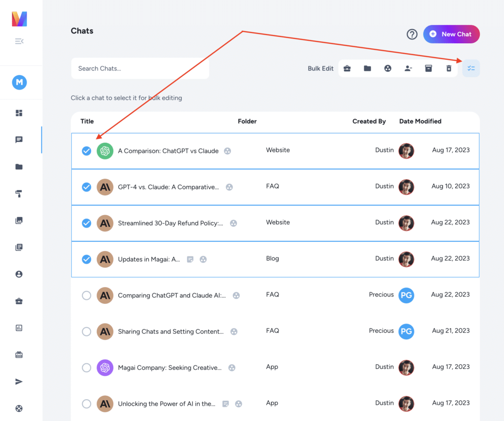Open chat titled Sharing Chats and Setting Content
Image resolution: width=504 pixels, height=421 pixels.
[x=171, y=331]
